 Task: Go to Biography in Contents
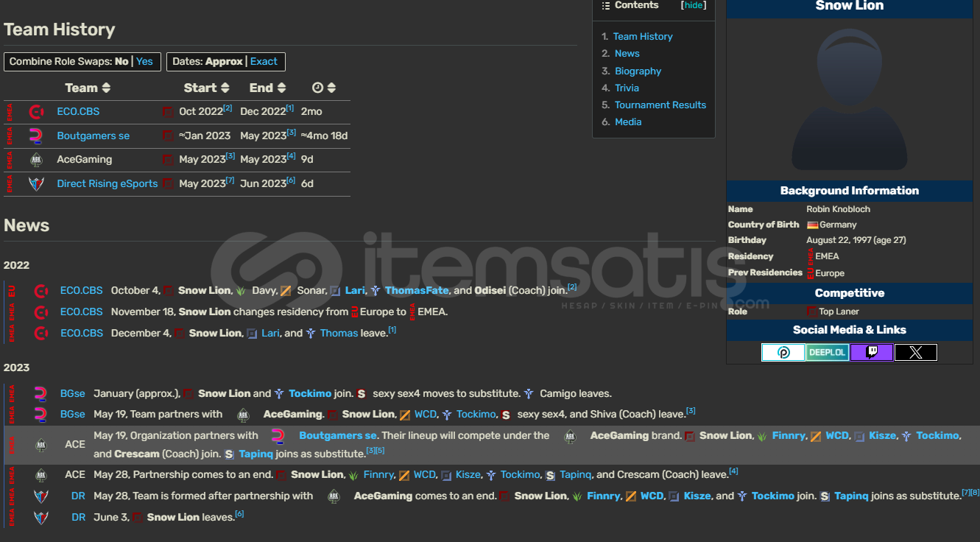[638, 71]
